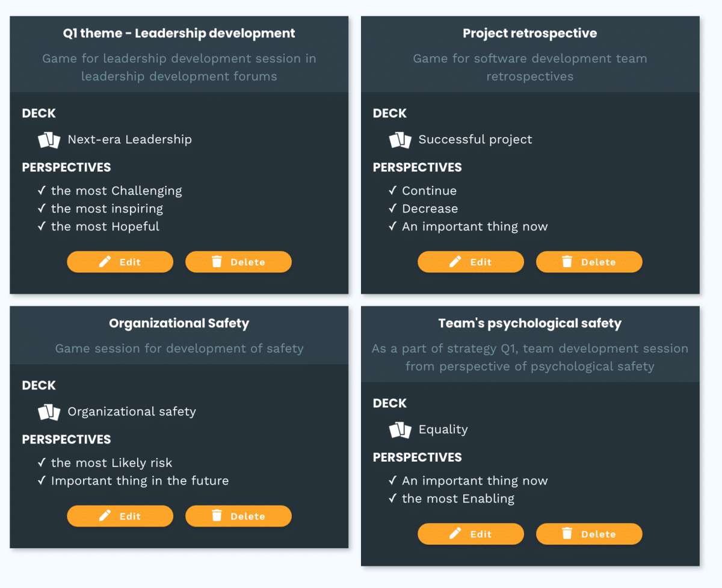
Task: Click the trash icon on psychological safety card
Action: [567, 534]
